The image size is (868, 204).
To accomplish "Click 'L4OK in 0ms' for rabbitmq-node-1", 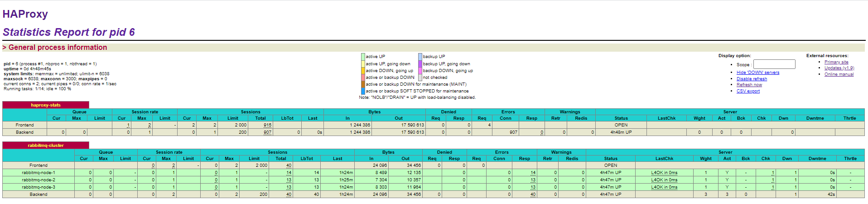I will [664, 173].
